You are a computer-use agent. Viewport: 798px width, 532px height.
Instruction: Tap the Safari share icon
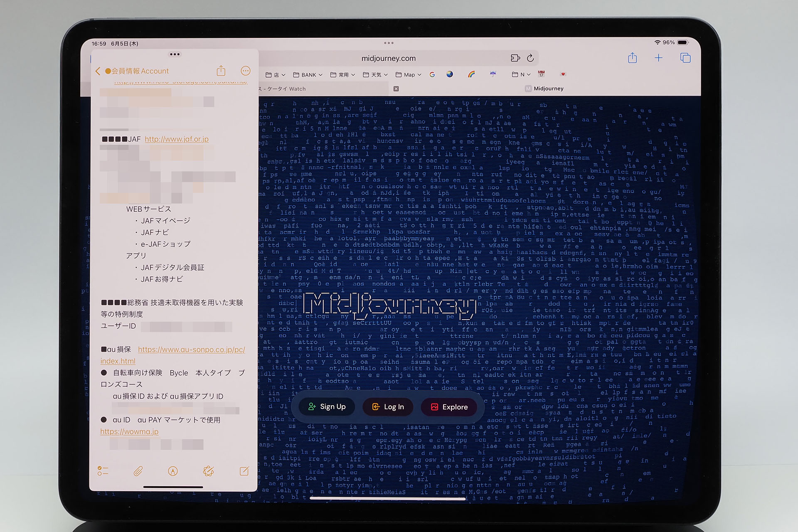[x=632, y=58]
